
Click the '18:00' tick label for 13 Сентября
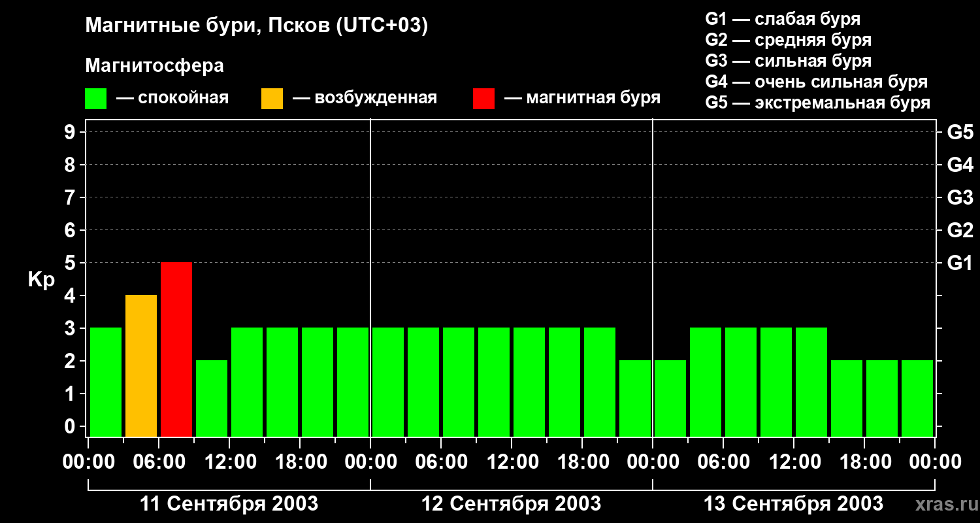point(864,462)
